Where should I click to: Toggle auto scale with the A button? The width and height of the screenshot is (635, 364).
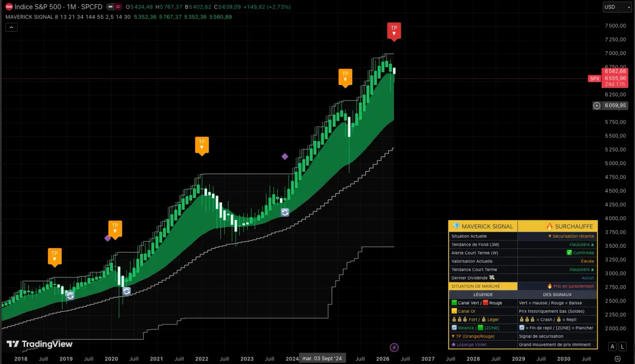[x=612, y=347]
